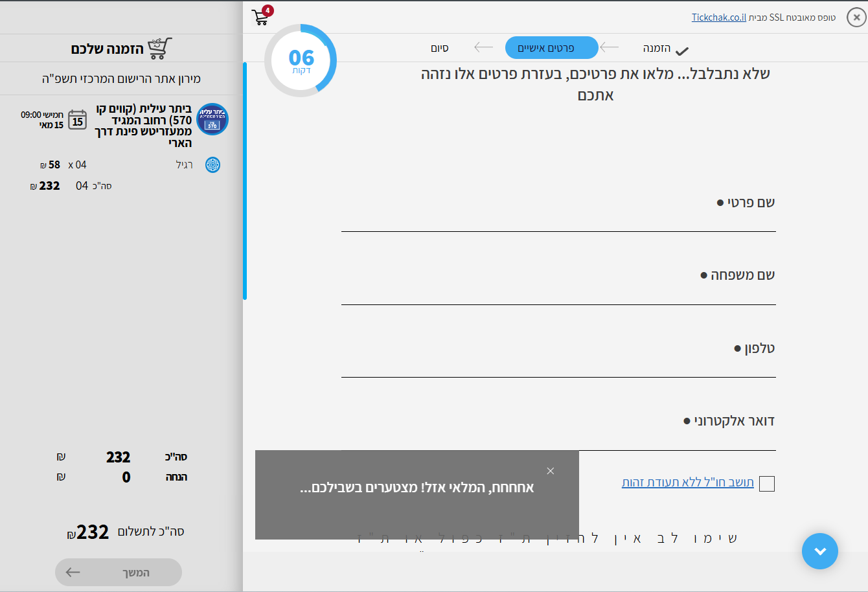Click the ביתר עילית event name text

[x=144, y=126]
